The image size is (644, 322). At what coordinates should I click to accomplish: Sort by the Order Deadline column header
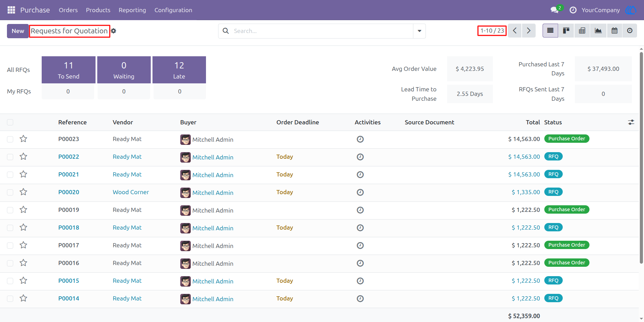(298, 122)
